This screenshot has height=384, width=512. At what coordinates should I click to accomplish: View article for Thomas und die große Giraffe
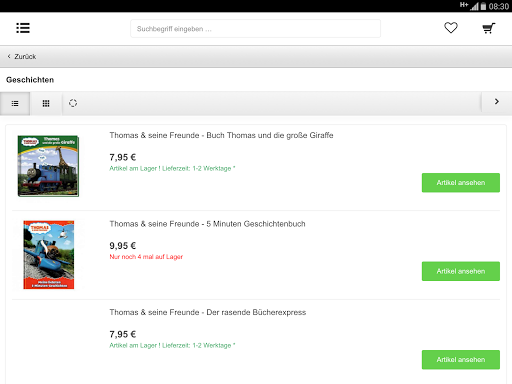click(461, 183)
